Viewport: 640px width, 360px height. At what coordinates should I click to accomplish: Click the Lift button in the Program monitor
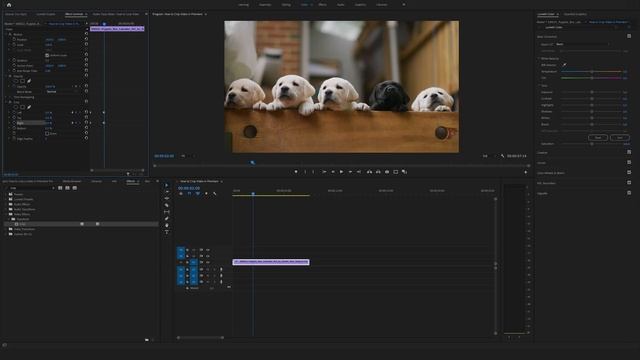[x=369, y=172]
